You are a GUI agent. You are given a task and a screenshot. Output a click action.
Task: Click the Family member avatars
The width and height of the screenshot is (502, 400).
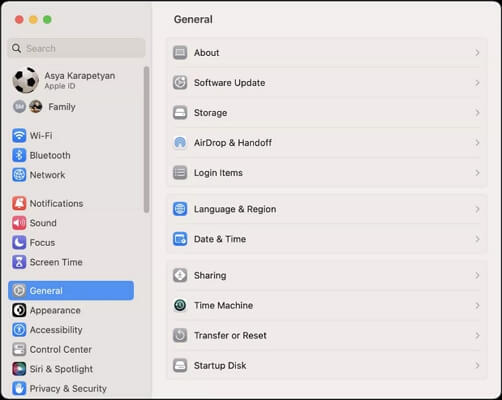(x=28, y=107)
